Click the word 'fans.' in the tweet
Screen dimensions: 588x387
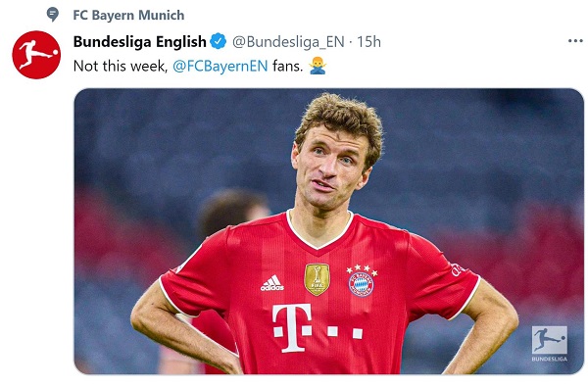[x=287, y=66]
